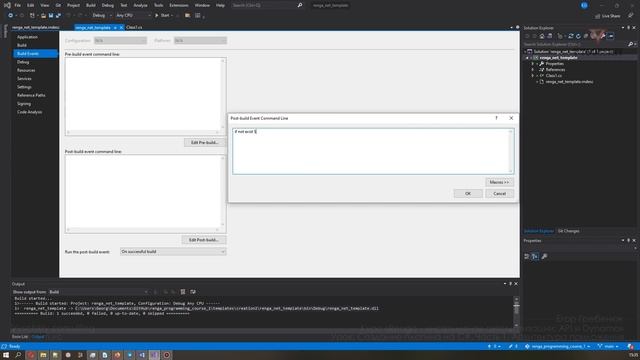Open File Explorer from the taskbar
This screenshot has width=640, height=360.
(43, 355)
